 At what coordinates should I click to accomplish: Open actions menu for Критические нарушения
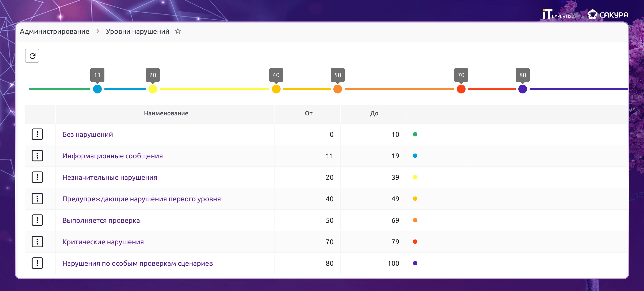click(x=37, y=242)
